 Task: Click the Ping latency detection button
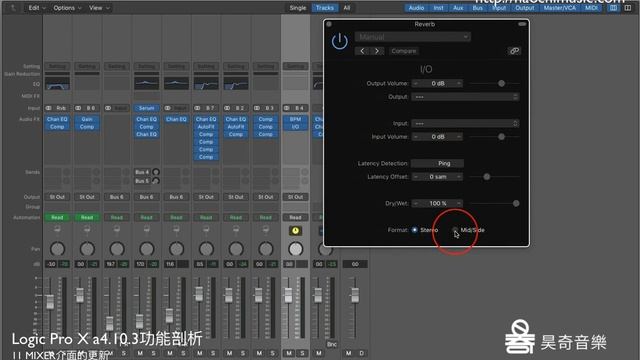(x=437, y=163)
